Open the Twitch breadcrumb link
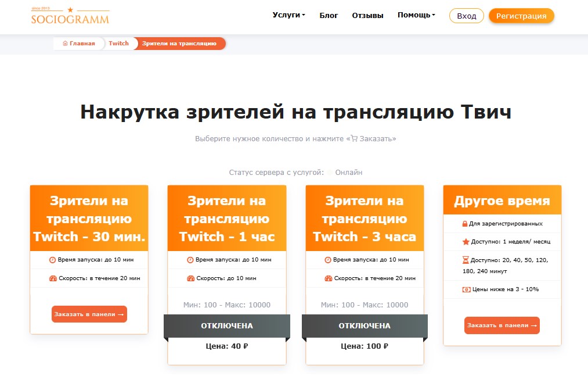Screen dimensions: 588x376 [x=118, y=43]
